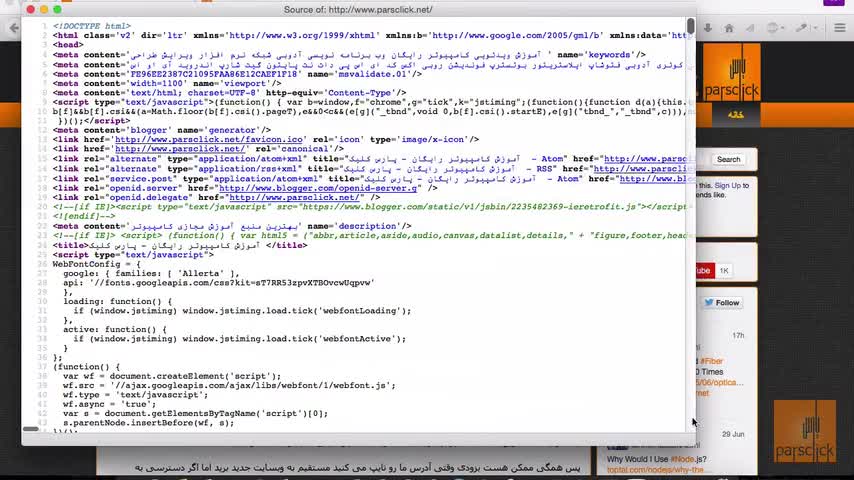854x480 pixels.
Task: Click the '<!DOCTYPE html>' line in the source
Action: [x=92, y=26]
